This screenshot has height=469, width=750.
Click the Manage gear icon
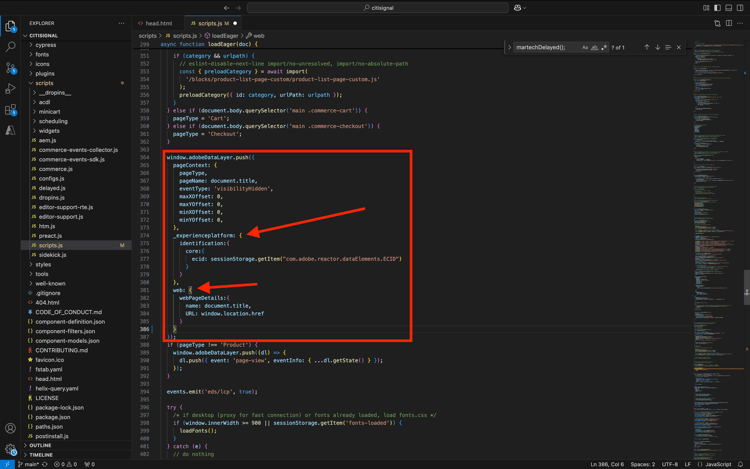[11, 449]
